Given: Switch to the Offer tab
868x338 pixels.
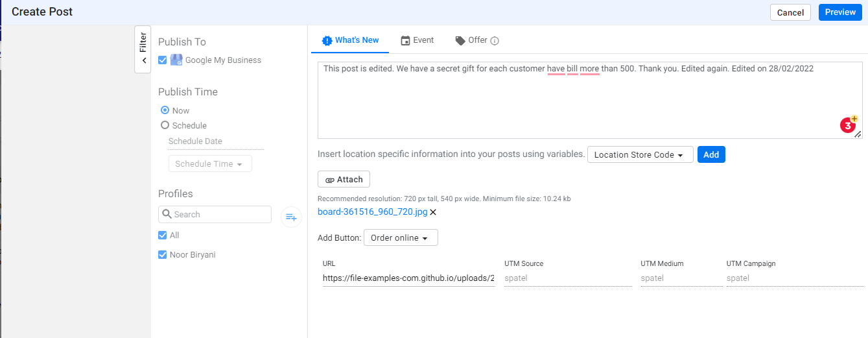Looking at the screenshot, I should [477, 40].
